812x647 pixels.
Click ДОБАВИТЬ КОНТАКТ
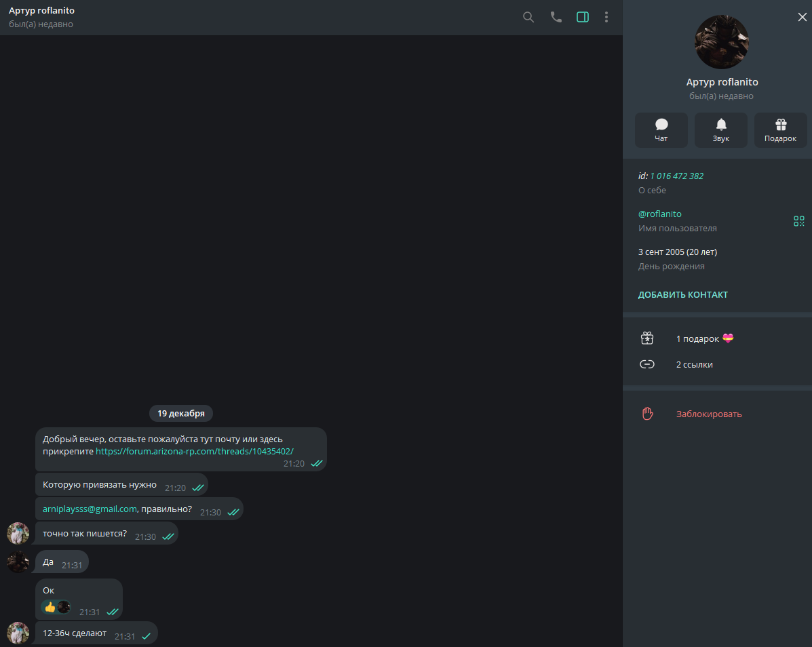[682, 294]
